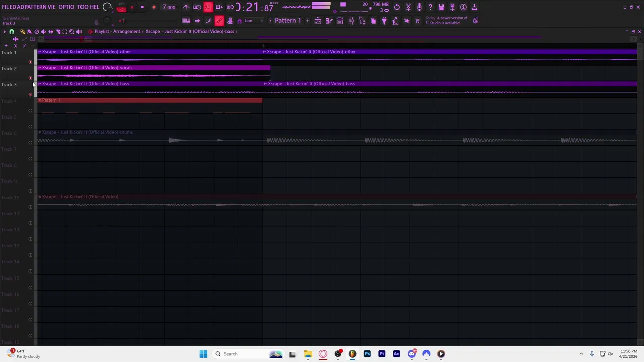This screenshot has width=644, height=362.
Task: Choose the Select marquee tool
Action: click(64, 31)
